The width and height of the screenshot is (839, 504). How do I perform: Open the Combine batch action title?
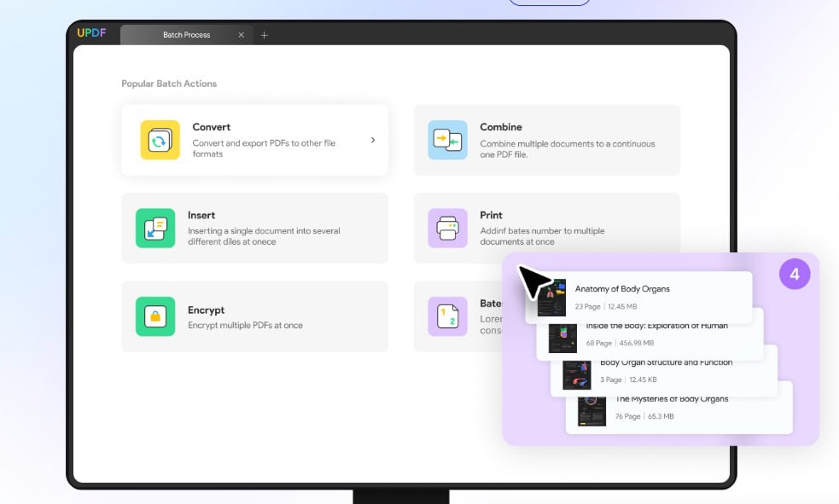pyautogui.click(x=501, y=127)
